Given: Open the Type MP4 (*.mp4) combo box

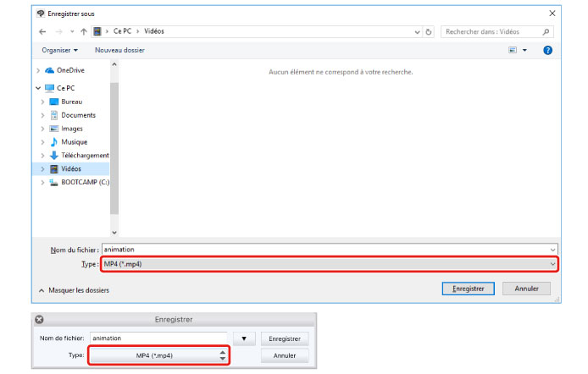Looking at the screenshot, I should point(330,264).
